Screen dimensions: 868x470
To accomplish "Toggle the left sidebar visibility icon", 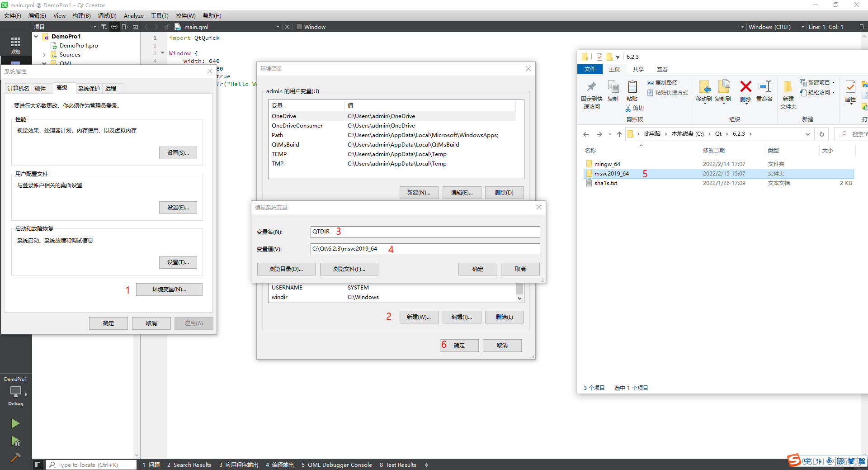I will (38, 465).
